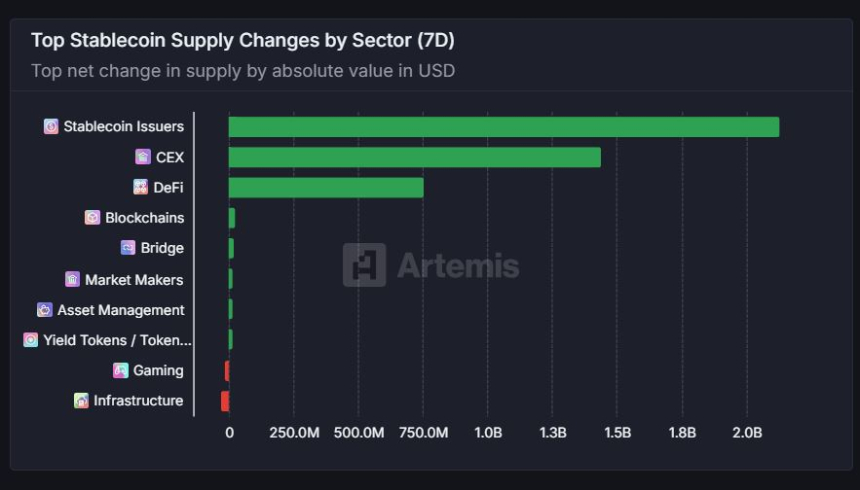Select the green DeFi bar

coord(326,187)
